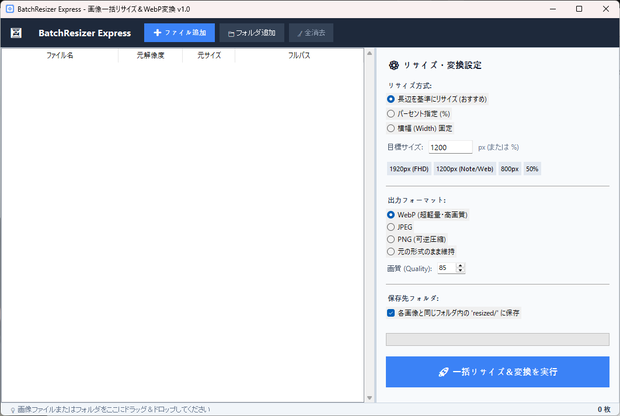The height and width of the screenshot is (416, 620).
Task: Clear the list with 全消去
Action: [x=311, y=33]
